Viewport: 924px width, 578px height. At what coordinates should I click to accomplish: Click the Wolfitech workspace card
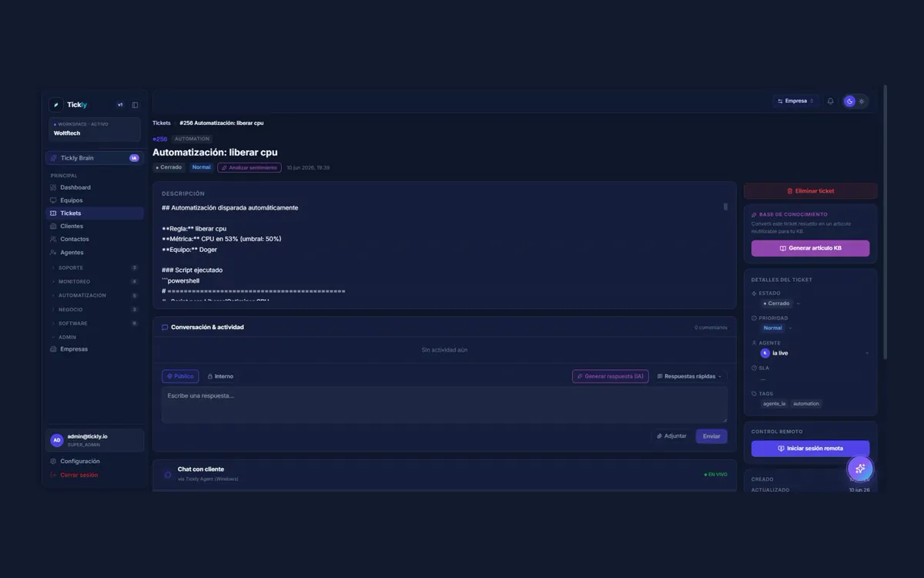95,129
